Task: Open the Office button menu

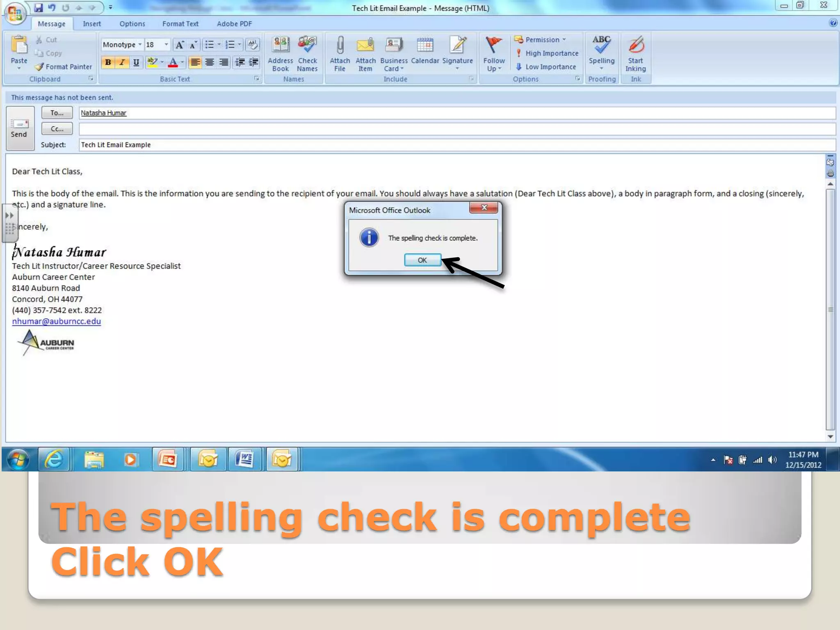Action: tap(15, 13)
